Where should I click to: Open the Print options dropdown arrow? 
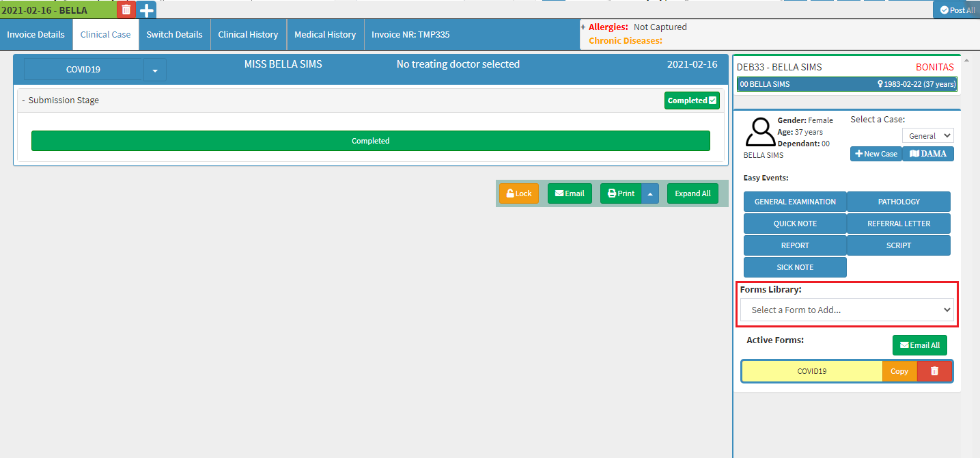pos(650,193)
